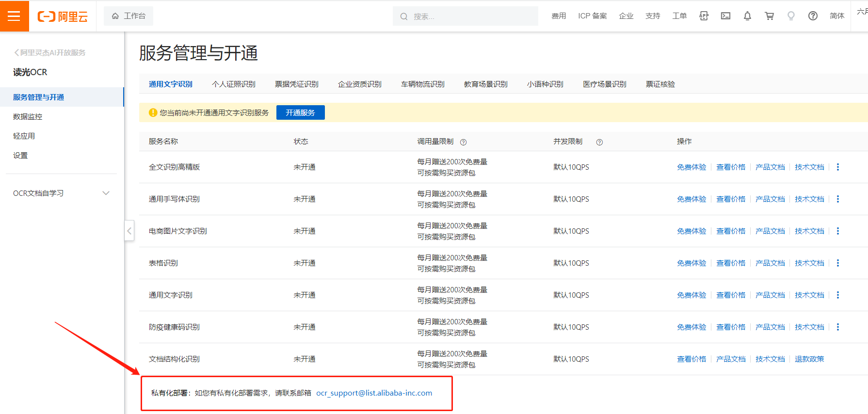Image resolution: width=868 pixels, height=414 pixels.
Task: Open the orange hamburger main menu
Action: [14, 16]
